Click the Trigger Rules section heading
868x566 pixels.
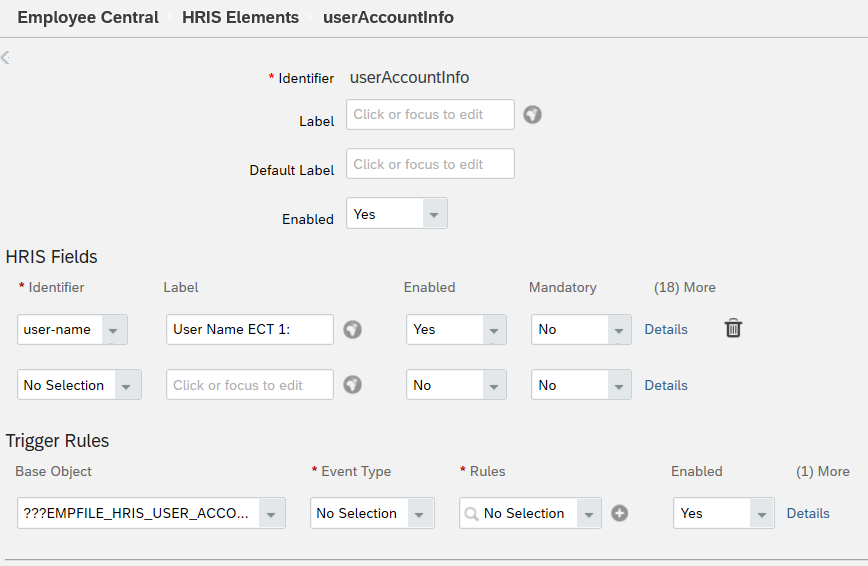tap(58, 441)
